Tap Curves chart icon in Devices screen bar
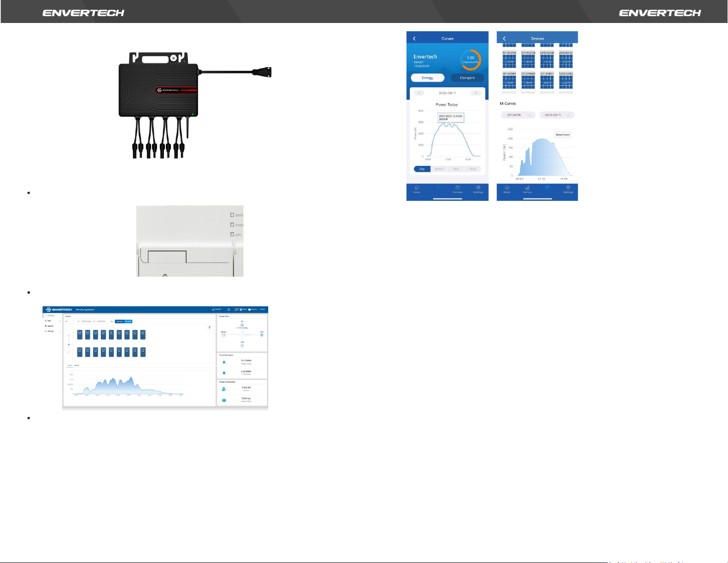 tap(527, 189)
